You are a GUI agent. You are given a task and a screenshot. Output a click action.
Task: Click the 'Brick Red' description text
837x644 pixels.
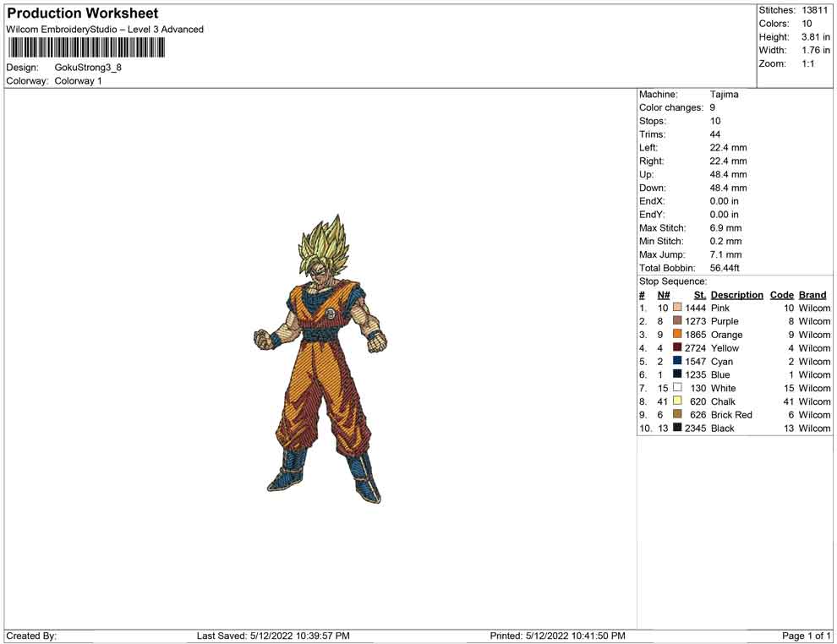tap(731, 415)
